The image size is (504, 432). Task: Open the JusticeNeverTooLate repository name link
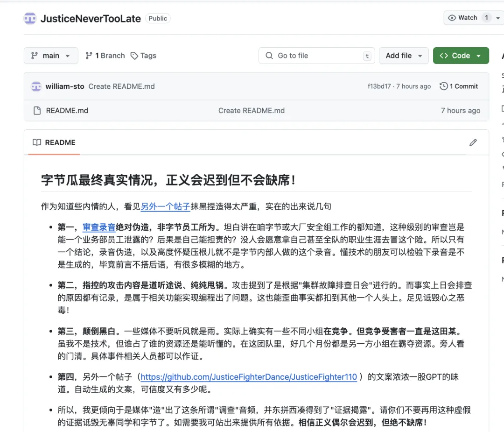91,19
